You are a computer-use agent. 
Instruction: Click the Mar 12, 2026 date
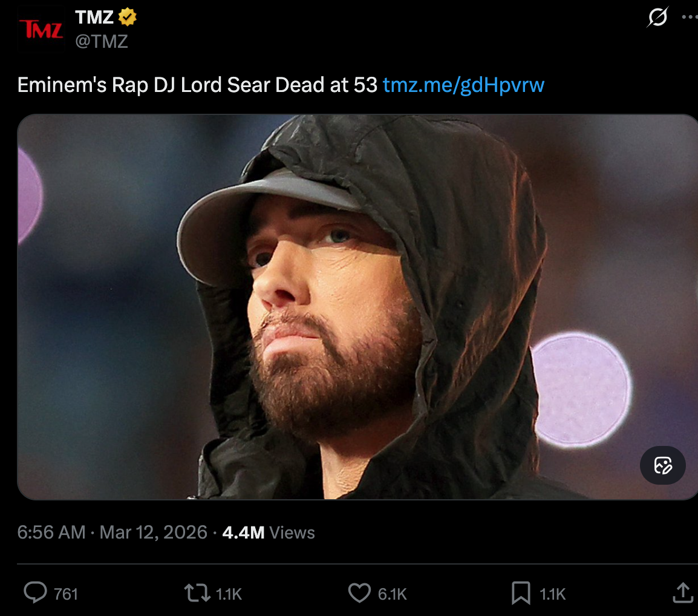[x=153, y=532]
